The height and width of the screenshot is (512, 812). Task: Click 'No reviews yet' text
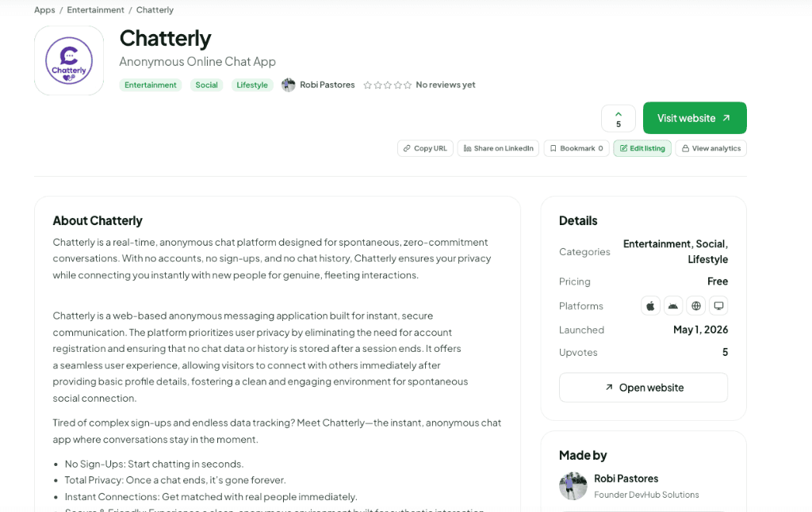pyautogui.click(x=446, y=85)
